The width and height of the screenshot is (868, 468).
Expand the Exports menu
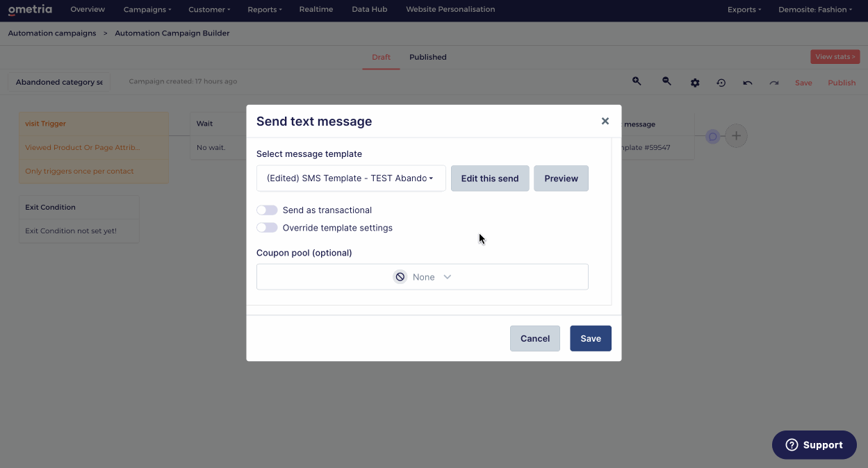click(x=744, y=10)
